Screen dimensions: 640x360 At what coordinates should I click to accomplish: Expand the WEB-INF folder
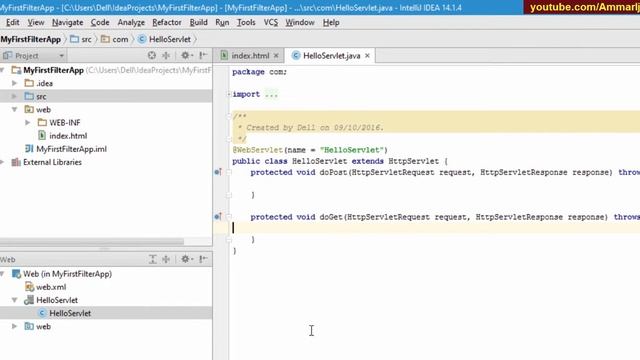click(28, 122)
